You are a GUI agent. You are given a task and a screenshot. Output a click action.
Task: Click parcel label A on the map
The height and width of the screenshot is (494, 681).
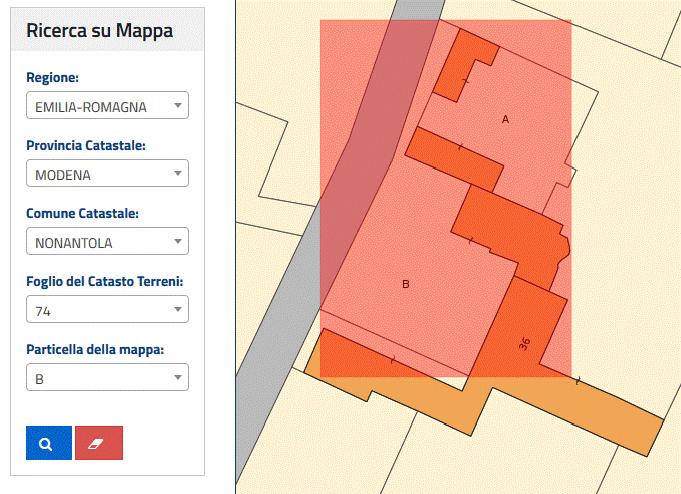(505, 119)
